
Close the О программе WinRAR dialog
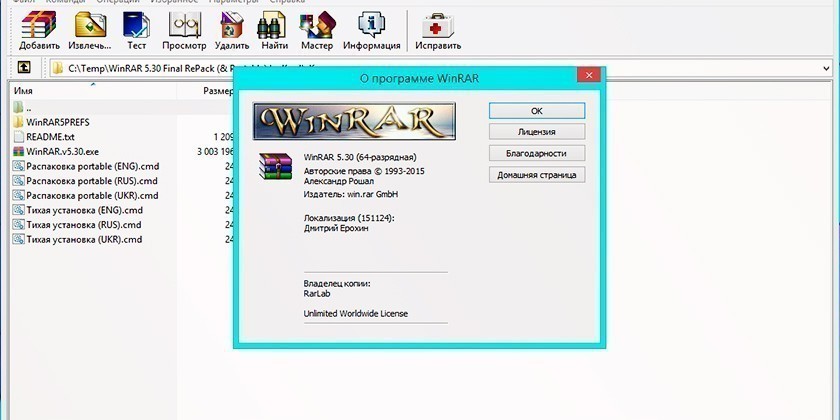(589, 75)
